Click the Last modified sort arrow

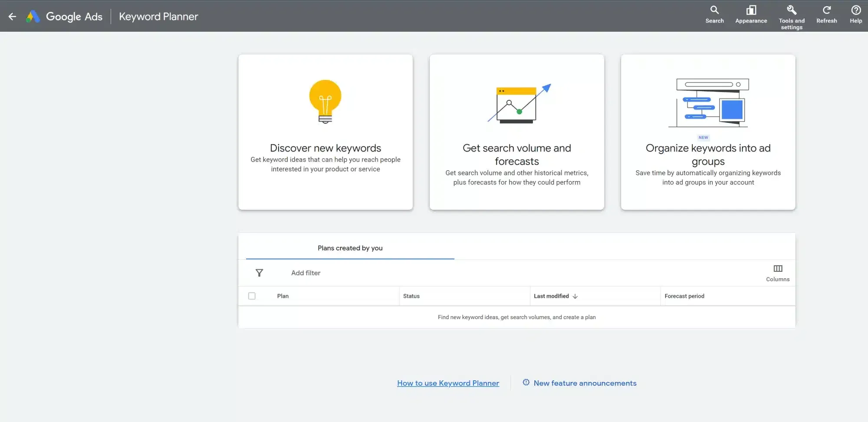(575, 296)
